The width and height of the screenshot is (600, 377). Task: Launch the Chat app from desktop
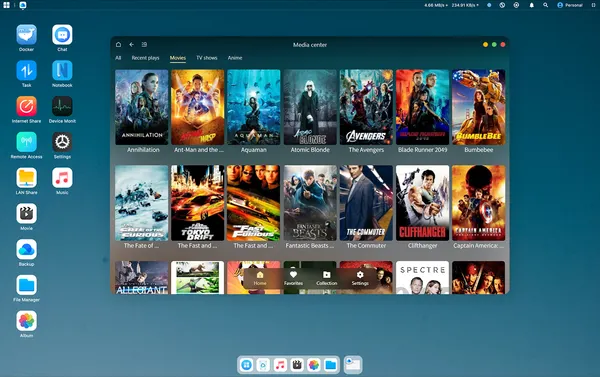(62, 35)
